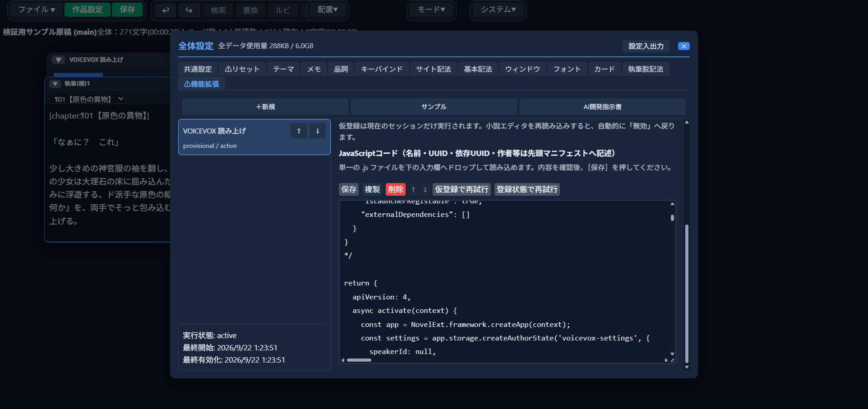The image size is (868, 409).
Task: Click up arrow beside the red 削除 button
Action: pos(413,189)
